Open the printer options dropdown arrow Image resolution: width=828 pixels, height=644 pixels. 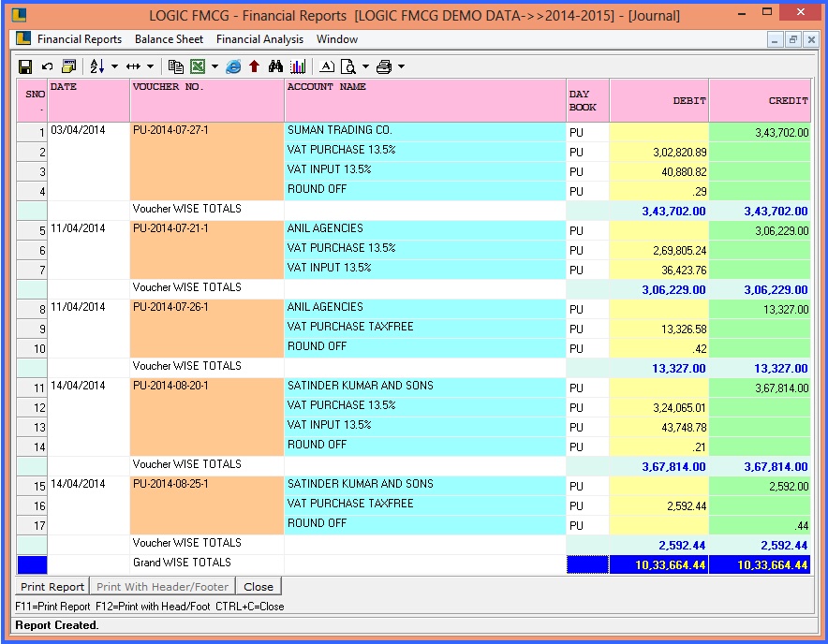401,66
